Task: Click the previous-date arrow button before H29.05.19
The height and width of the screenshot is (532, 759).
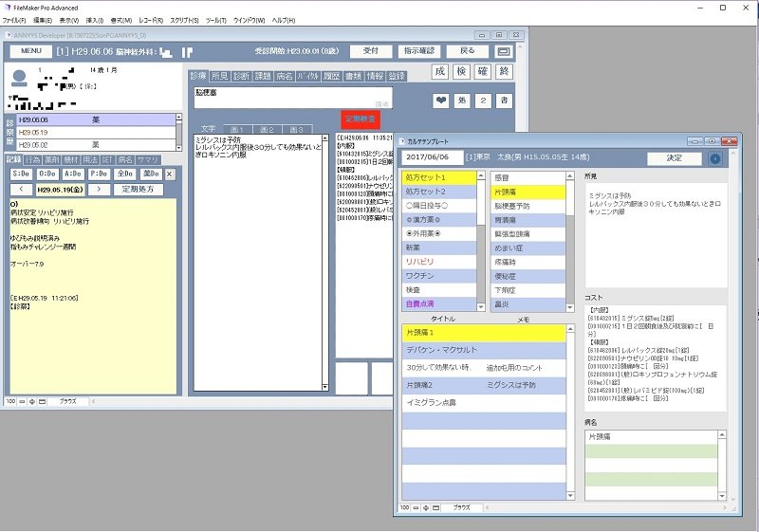Action: [21, 189]
